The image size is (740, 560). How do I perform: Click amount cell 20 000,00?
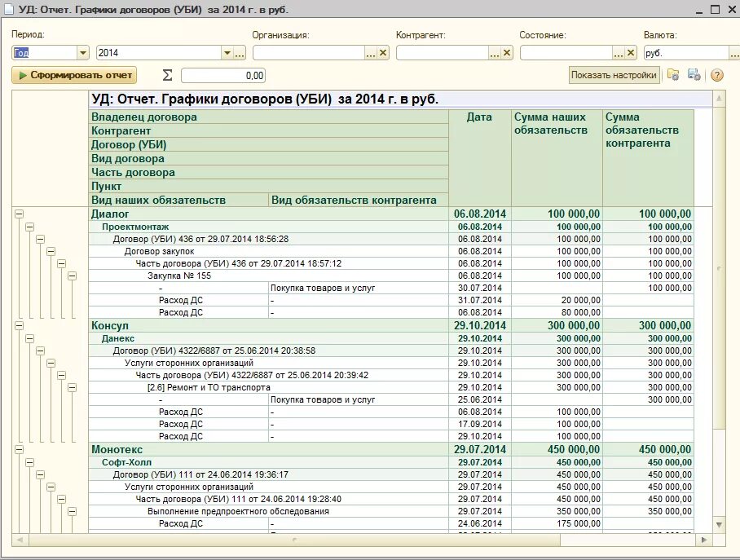557,300
